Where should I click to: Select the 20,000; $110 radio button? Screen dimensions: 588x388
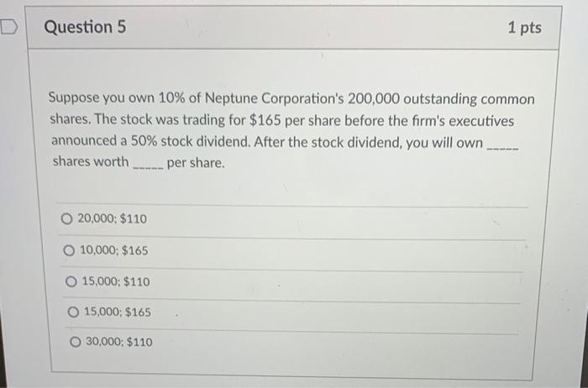coord(66,219)
